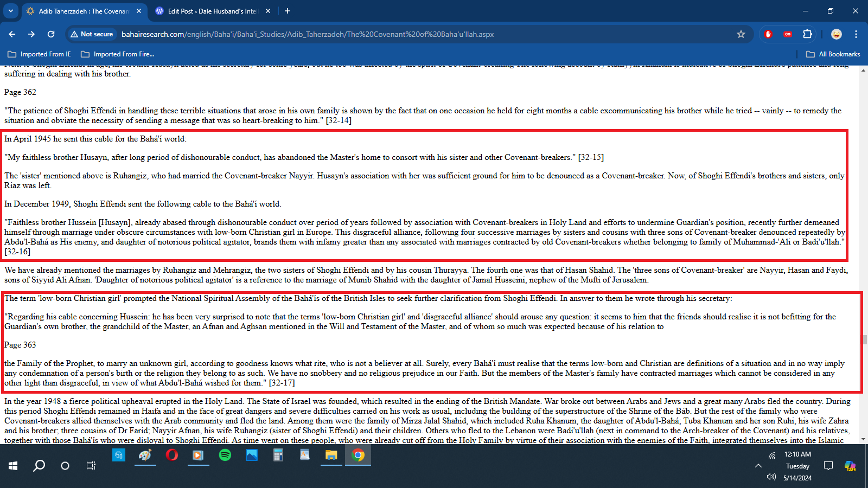The height and width of the screenshot is (488, 868).
Task: Reload the page with the refresh button
Action: tap(51, 34)
